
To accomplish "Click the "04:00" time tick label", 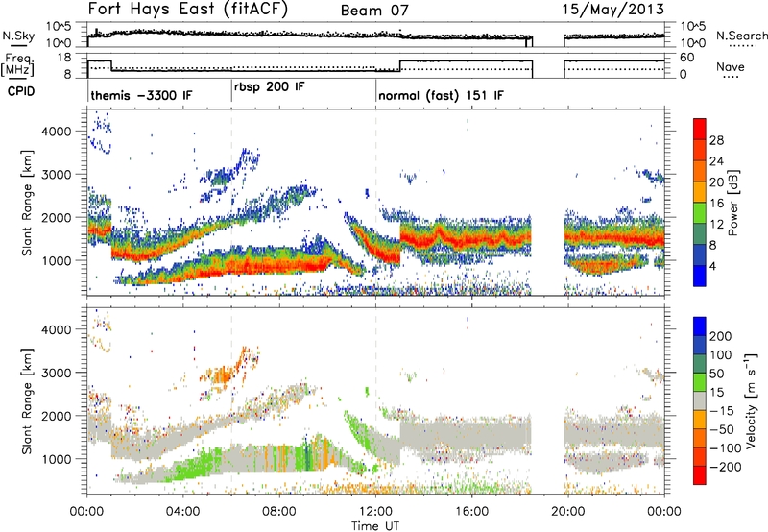I will (x=183, y=512).
